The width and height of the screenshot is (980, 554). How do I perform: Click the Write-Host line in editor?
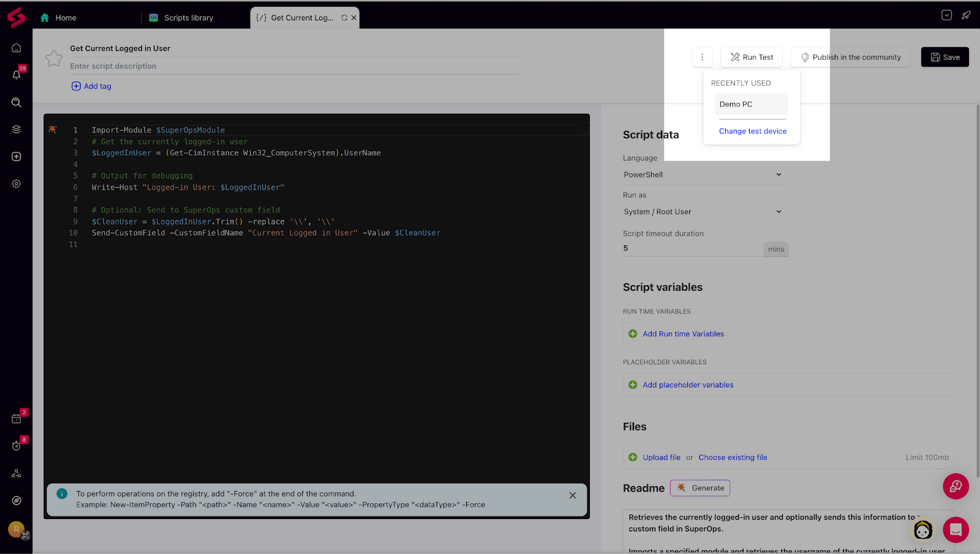coord(188,187)
